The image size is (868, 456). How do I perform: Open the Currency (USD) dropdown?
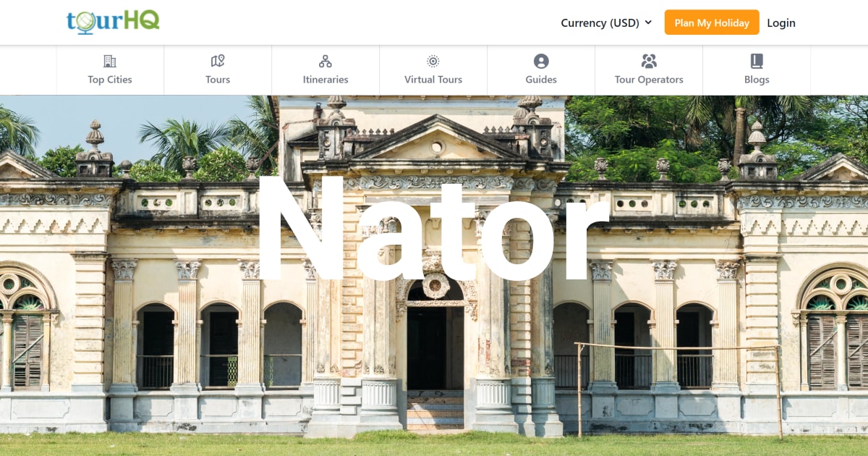tap(600, 22)
